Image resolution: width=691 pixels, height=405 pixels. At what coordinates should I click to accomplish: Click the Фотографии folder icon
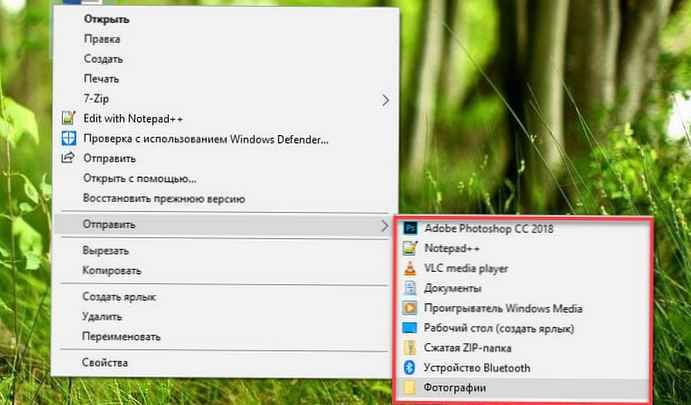[410, 387]
